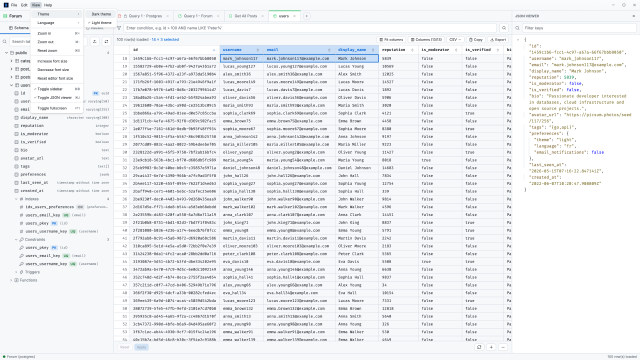Choose Zoom out from View menu

58,42
